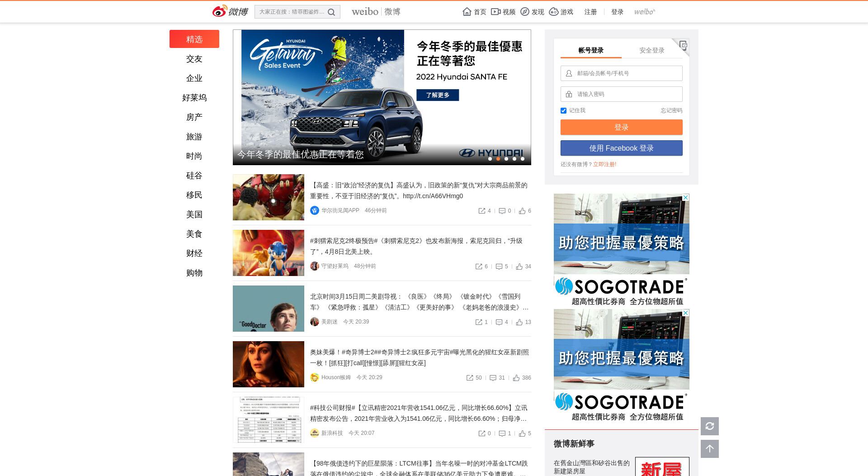Select the third carousel dot in banner
The height and width of the screenshot is (476, 868).
click(506, 159)
